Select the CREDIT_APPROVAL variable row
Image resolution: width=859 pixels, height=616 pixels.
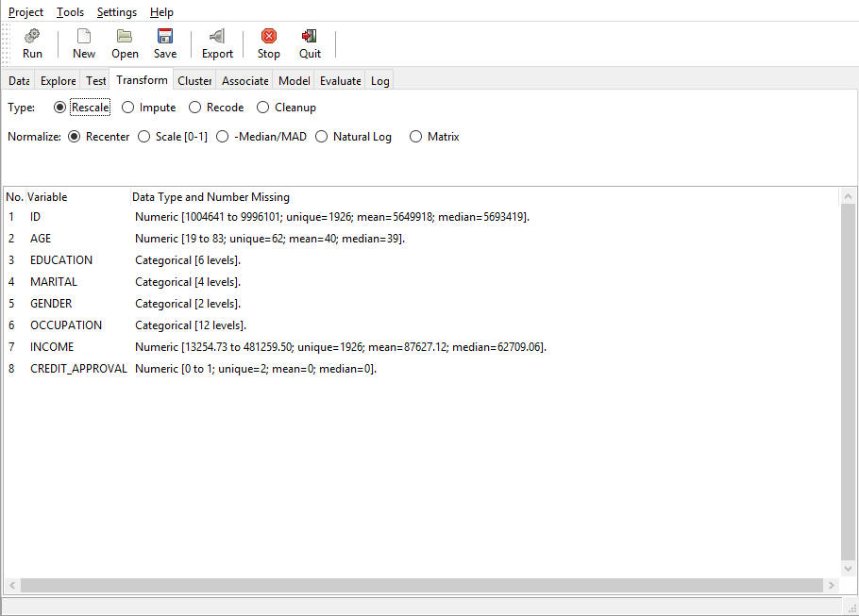421,369
